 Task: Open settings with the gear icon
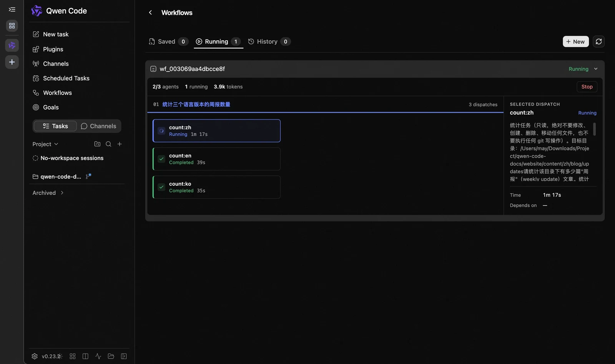(35, 356)
